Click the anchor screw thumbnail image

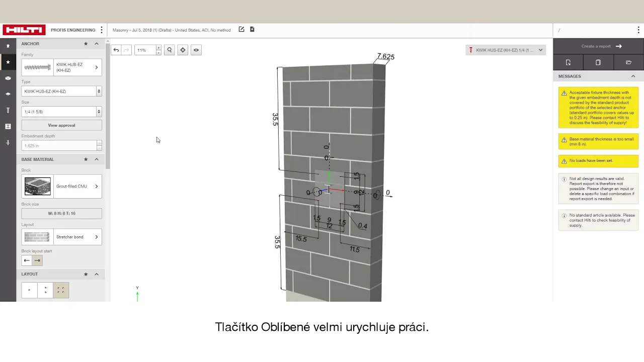37,67
